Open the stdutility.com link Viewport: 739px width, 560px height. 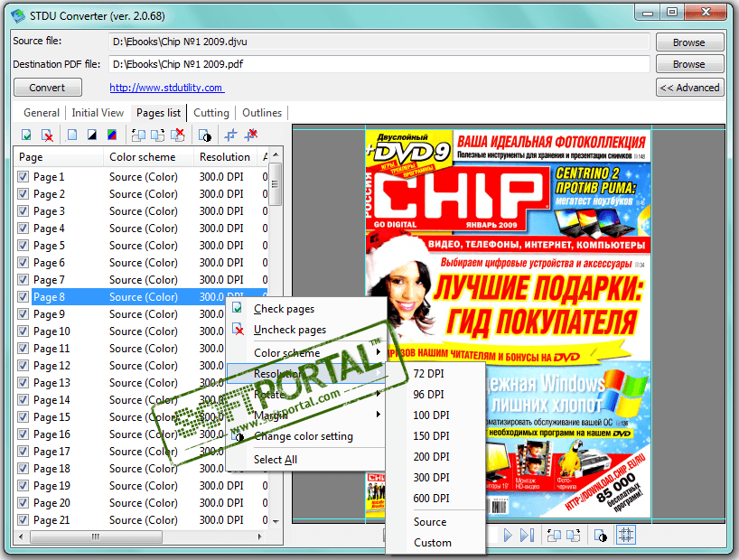click(167, 88)
